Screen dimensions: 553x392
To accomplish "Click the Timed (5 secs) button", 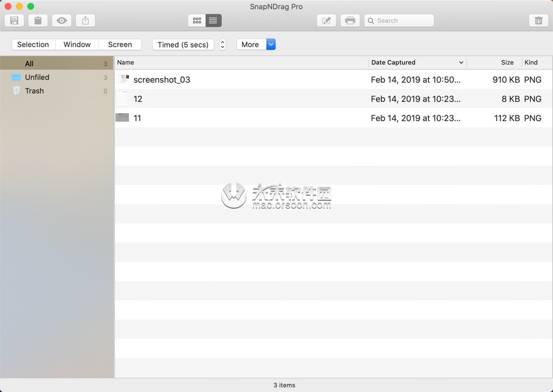I will [x=183, y=44].
